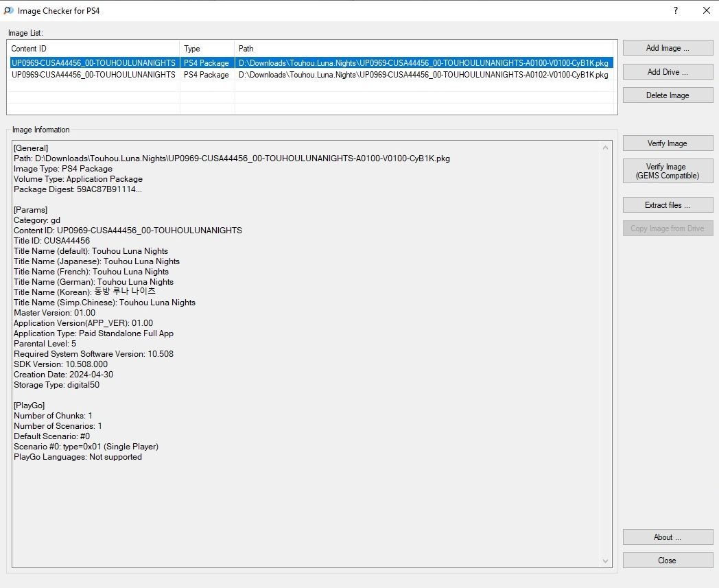The width and height of the screenshot is (719, 588).
Task: Click the [PlayGo] section heading
Action: point(30,405)
